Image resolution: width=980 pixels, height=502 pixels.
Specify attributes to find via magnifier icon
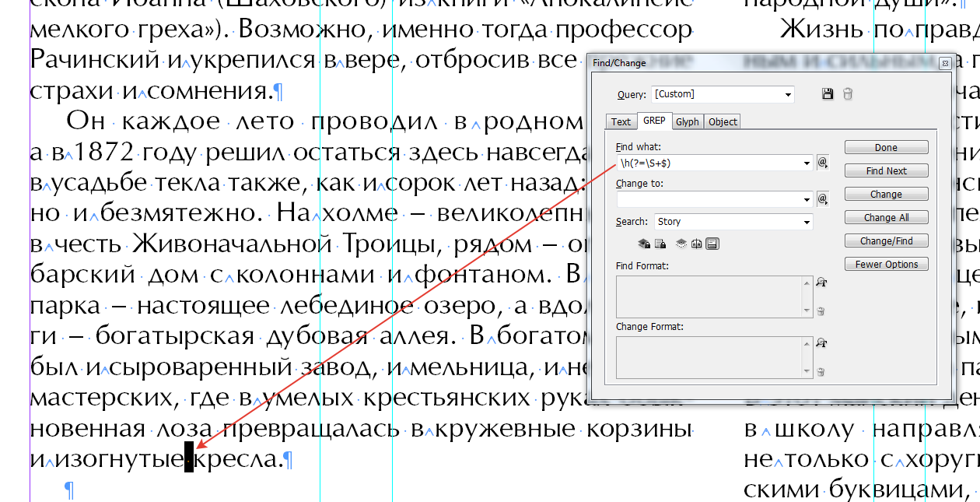click(821, 283)
